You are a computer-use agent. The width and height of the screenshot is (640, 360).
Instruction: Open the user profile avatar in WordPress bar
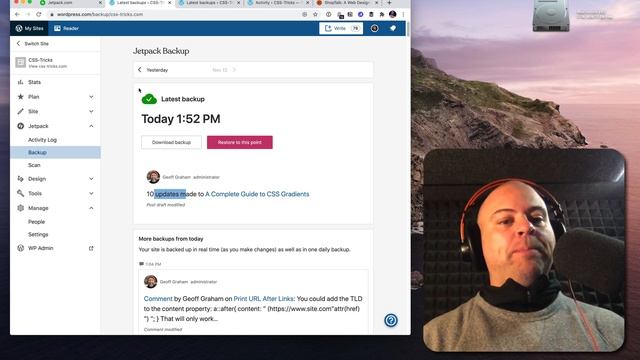coord(374,28)
